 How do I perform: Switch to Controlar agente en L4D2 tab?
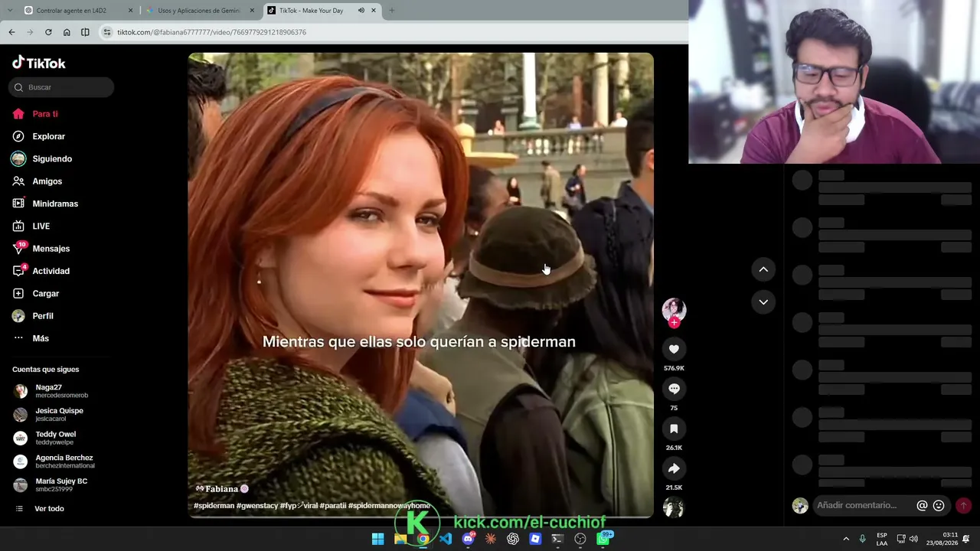77,11
